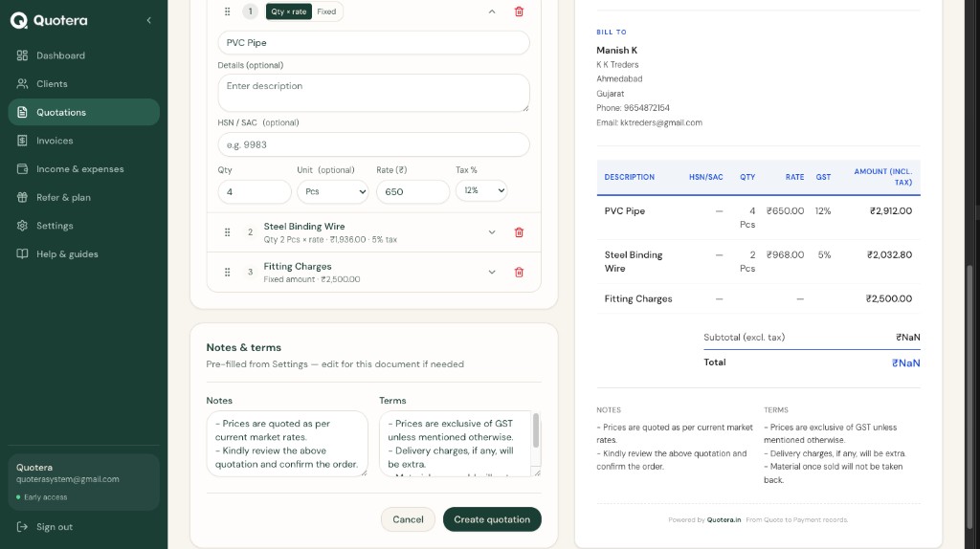Click the email kktreders@gmail.com text
Screen dimensions: 980x549
click(x=661, y=123)
